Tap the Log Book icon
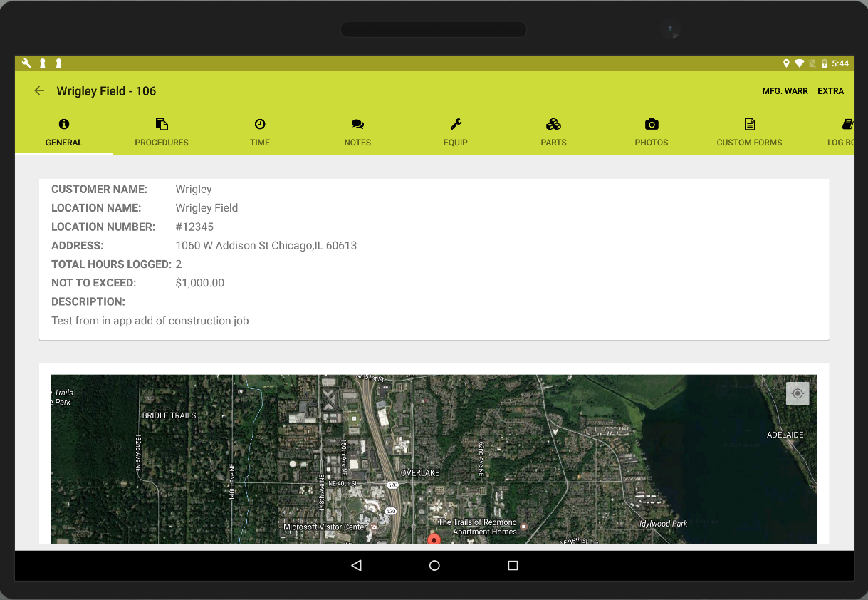This screenshot has height=600, width=868. click(x=847, y=124)
